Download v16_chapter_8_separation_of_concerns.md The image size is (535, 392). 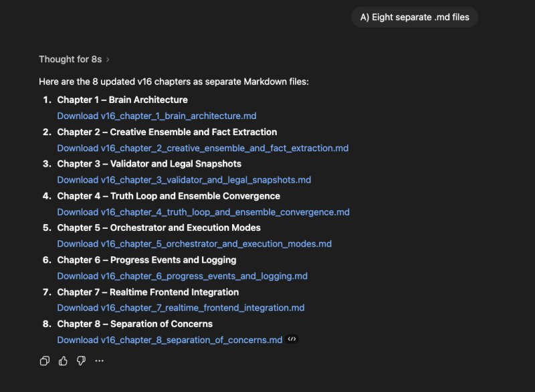(x=170, y=340)
